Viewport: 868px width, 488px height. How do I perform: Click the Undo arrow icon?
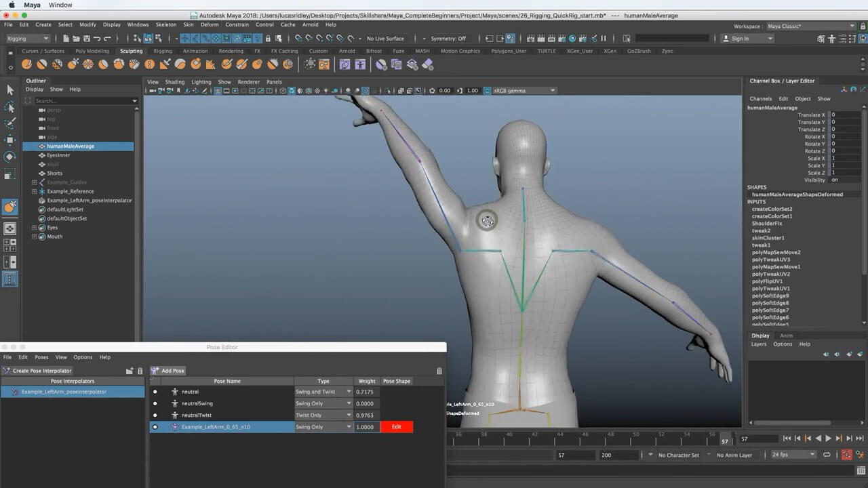click(x=97, y=39)
